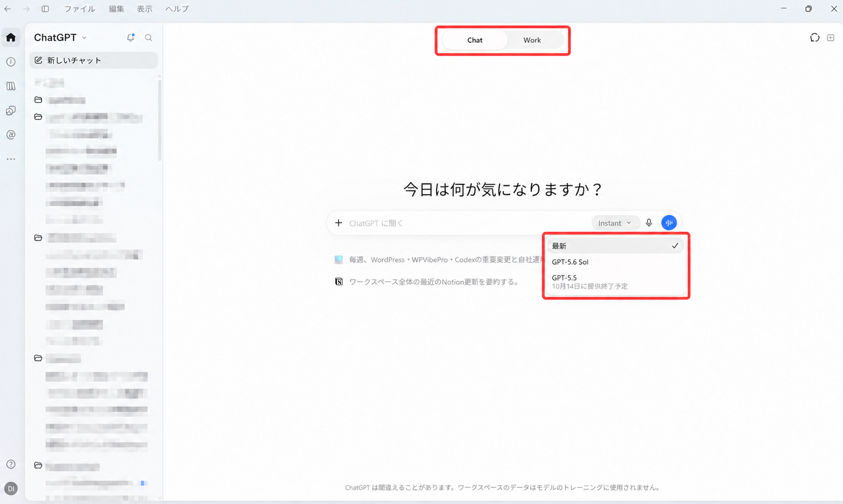Start a temporary chat with the dashed-bubble icon
Image resolution: width=843 pixels, height=504 pixels.
click(815, 37)
